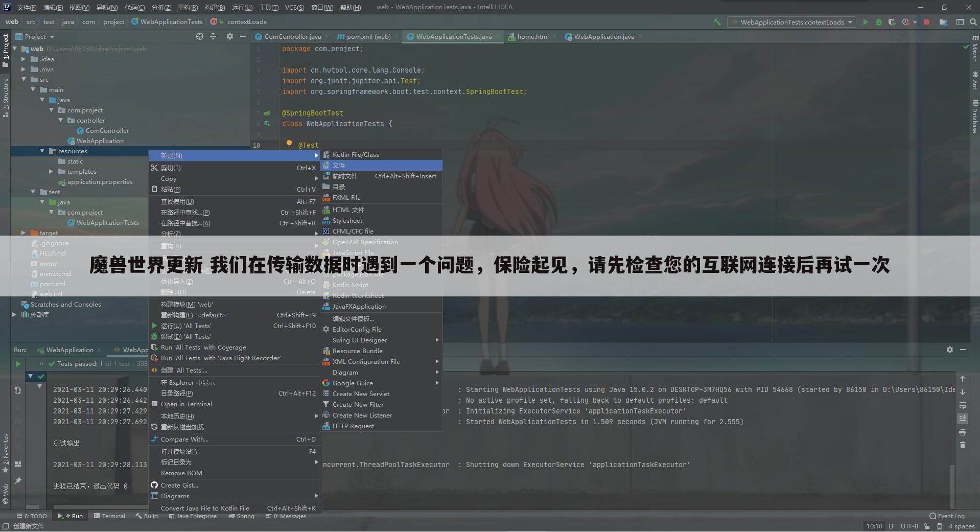980x532 pixels.
Task: Open the Terminal tool window button
Action: (109, 516)
